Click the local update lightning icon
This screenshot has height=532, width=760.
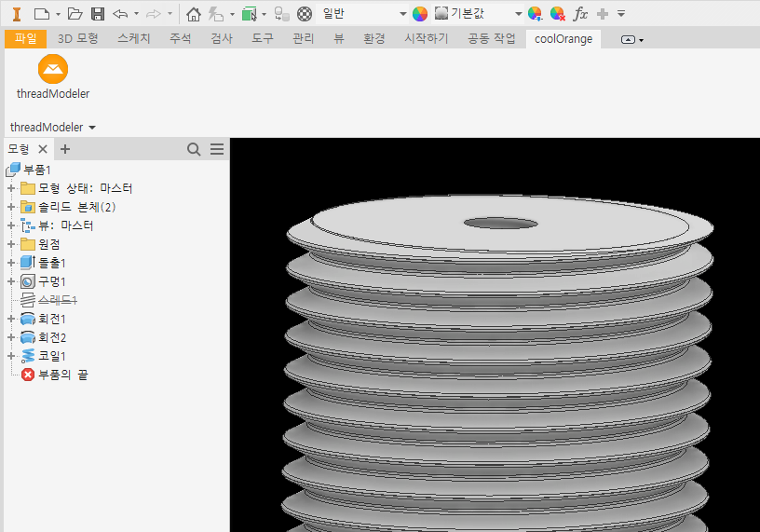tap(216, 14)
